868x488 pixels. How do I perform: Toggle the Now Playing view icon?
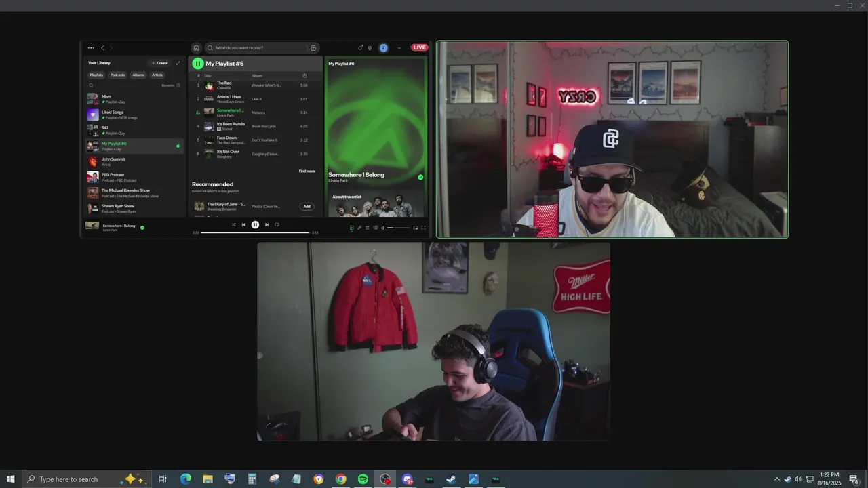pyautogui.click(x=352, y=228)
